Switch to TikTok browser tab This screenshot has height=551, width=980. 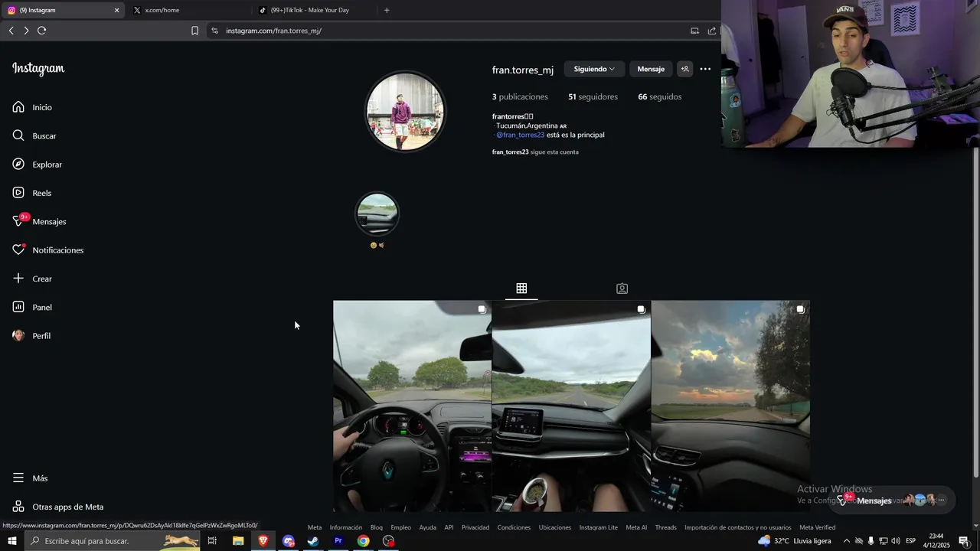[314, 10]
